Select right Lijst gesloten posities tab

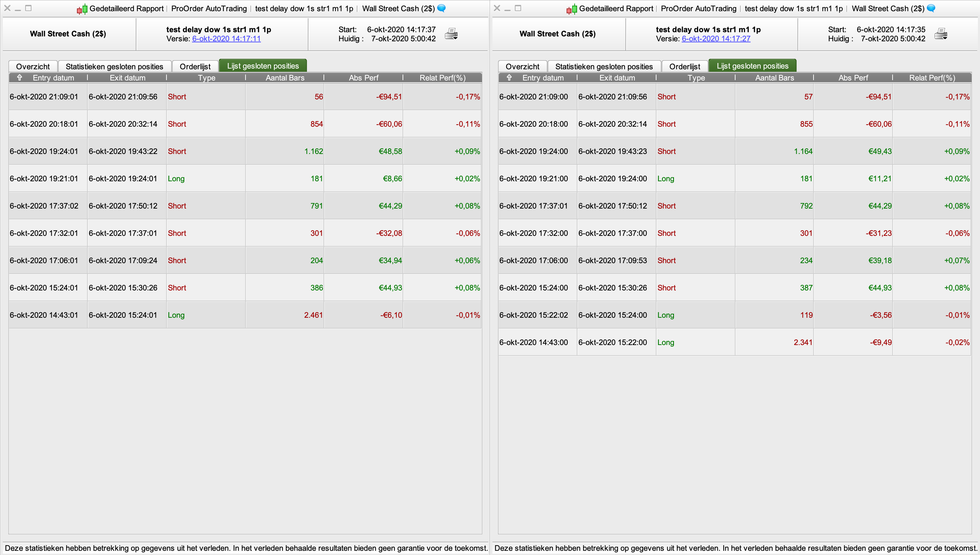coord(752,66)
